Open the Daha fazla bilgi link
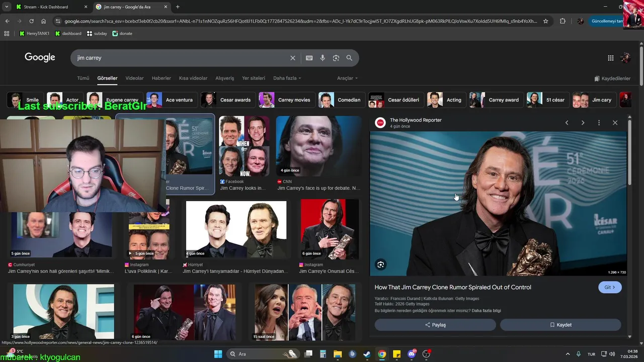The width and height of the screenshot is (644, 362). 486,311
